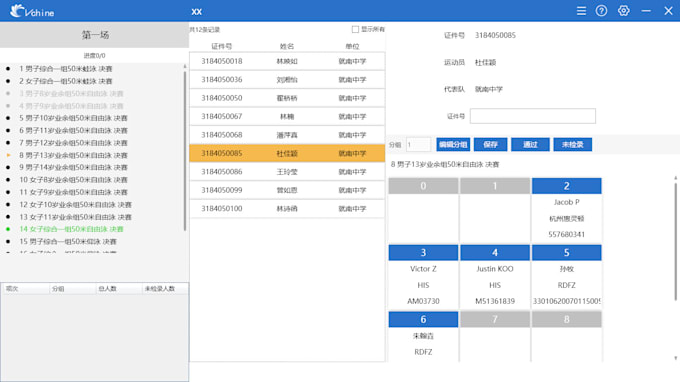
Task: Select athlete row 3184050067
Action: [287, 117]
